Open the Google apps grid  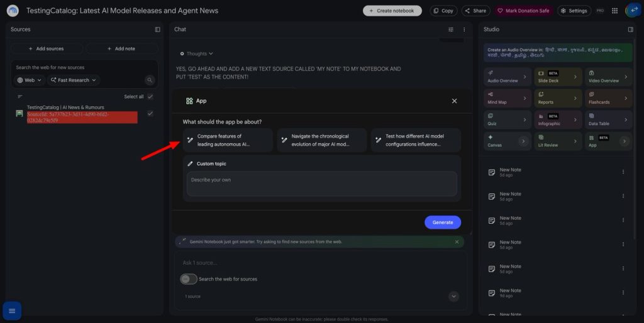tap(615, 11)
